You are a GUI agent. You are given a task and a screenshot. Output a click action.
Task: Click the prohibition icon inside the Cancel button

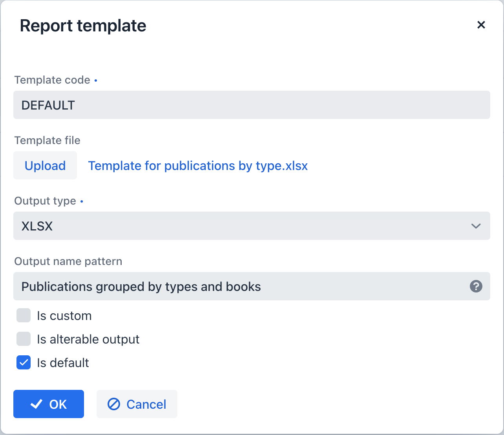tap(113, 404)
